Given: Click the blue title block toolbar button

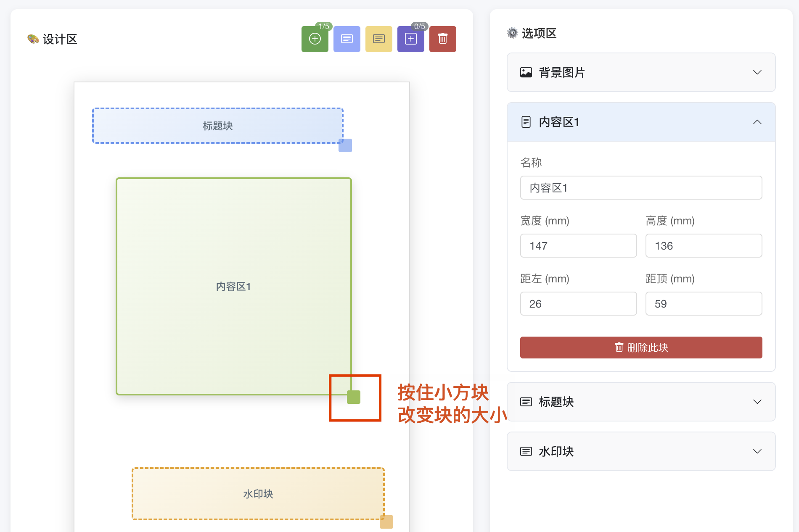Looking at the screenshot, I should (x=347, y=39).
